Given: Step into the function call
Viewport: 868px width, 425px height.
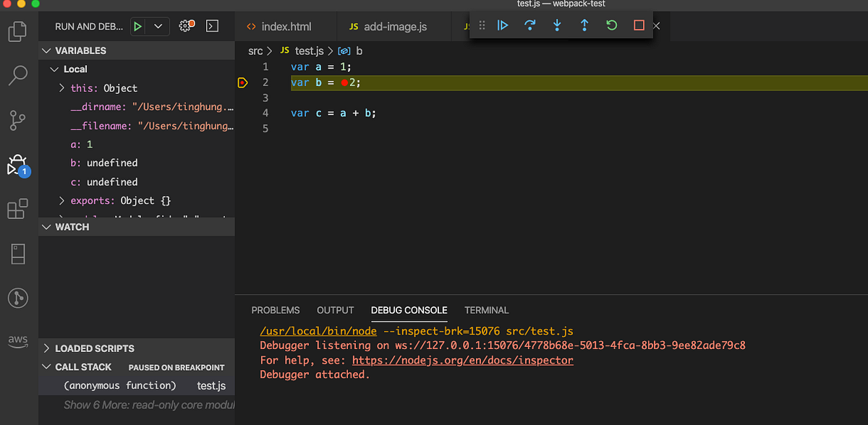Looking at the screenshot, I should [x=557, y=25].
